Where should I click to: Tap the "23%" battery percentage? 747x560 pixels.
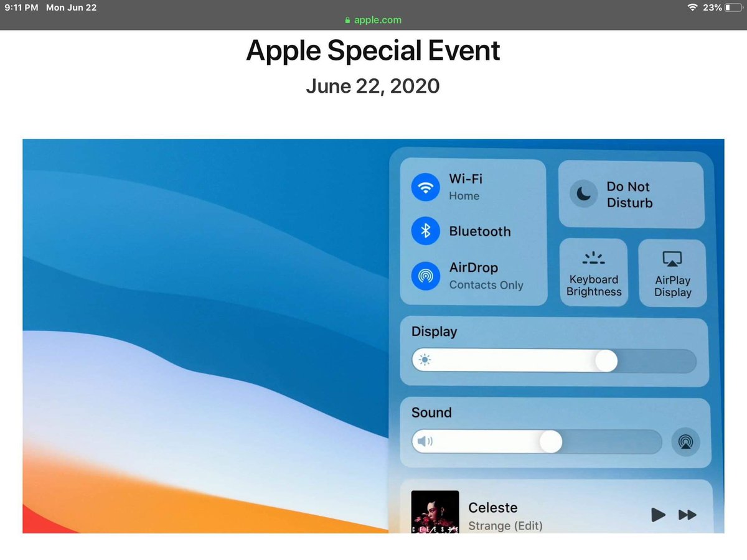[x=713, y=7]
